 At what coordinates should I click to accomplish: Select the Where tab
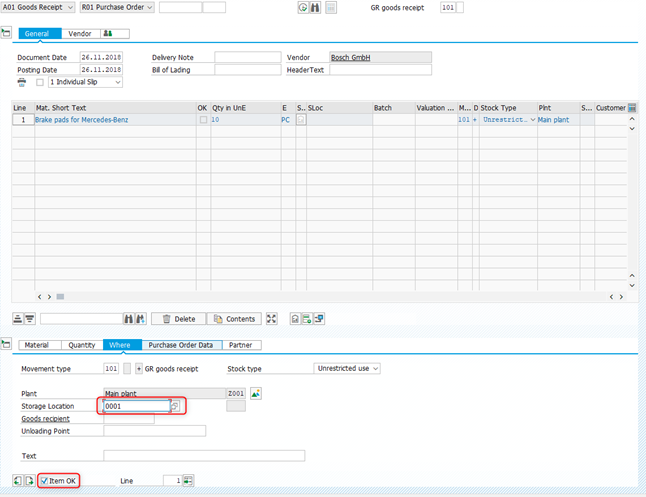[x=122, y=345]
